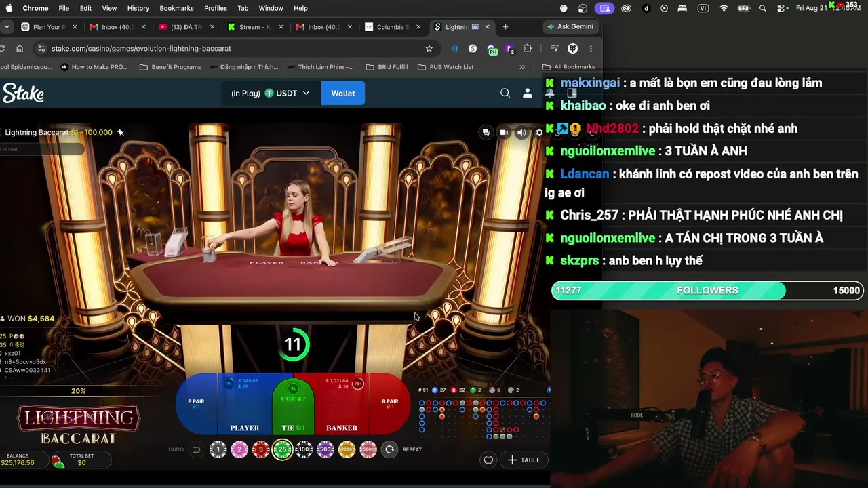Click the game chat input field
Image resolution: width=868 pixels, height=488 pixels.
tap(42, 149)
